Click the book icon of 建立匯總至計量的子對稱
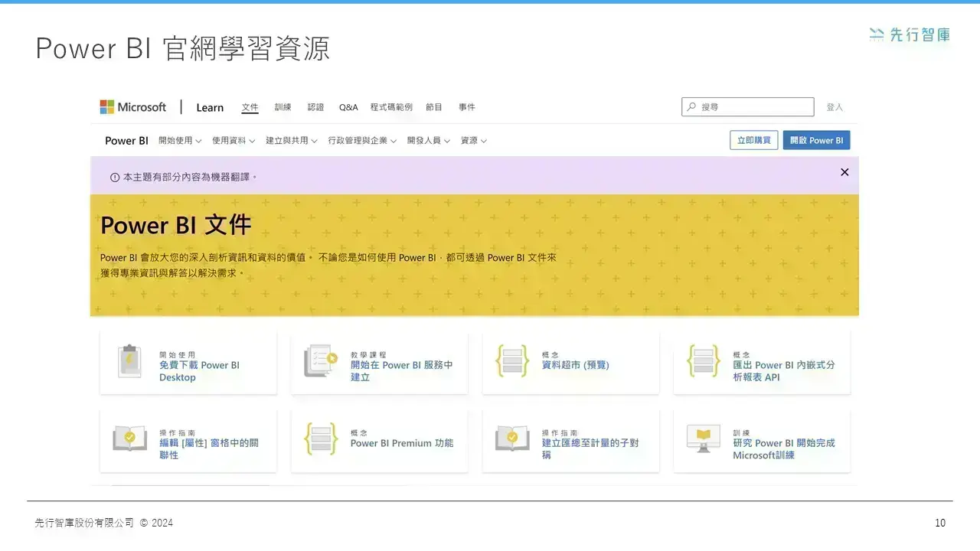Viewport: 980px width, 551px height. click(x=511, y=439)
